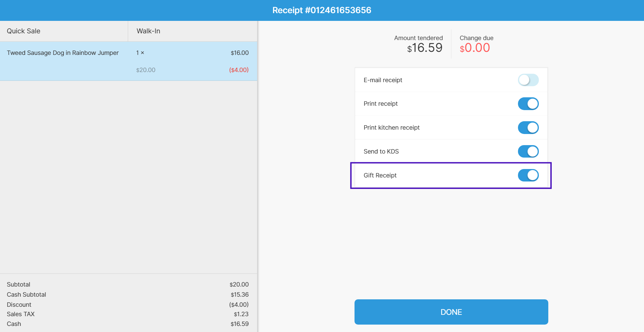
Task: Click the Discount row in totals
Action: [x=128, y=305]
